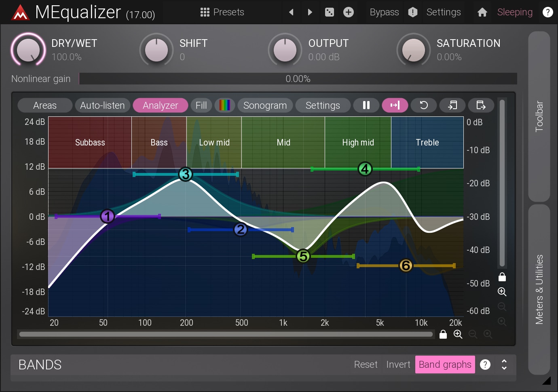Image resolution: width=558 pixels, height=392 pixels.
Task: Click the Bypass button
Action: (384, 12)
